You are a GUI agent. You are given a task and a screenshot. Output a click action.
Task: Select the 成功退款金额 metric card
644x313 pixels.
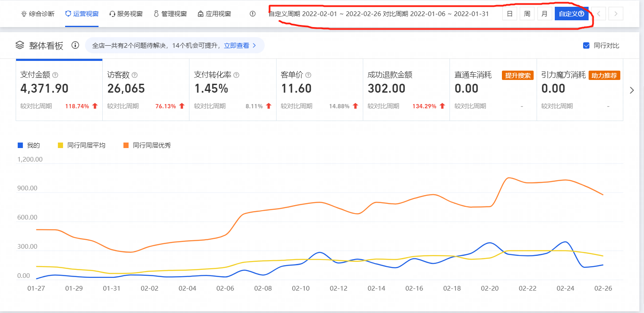(x=406, y=90)
